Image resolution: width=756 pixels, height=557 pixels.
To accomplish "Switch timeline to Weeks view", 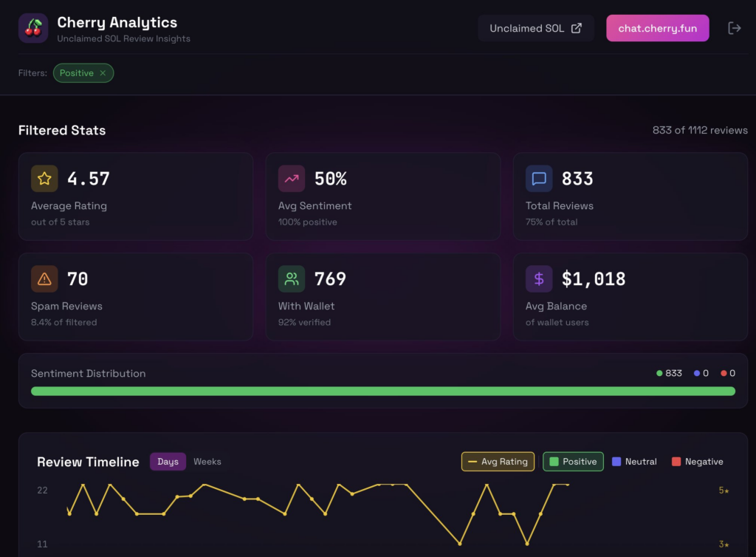I will 207,462.
